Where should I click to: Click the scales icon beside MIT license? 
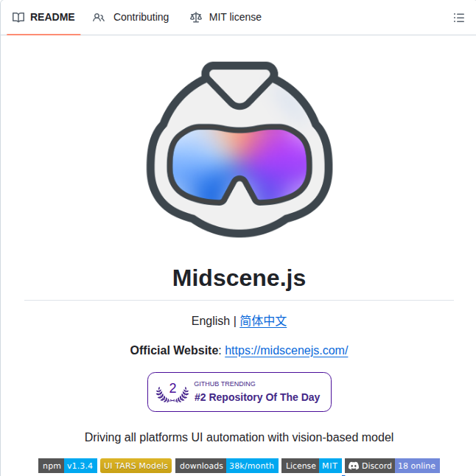196,17
